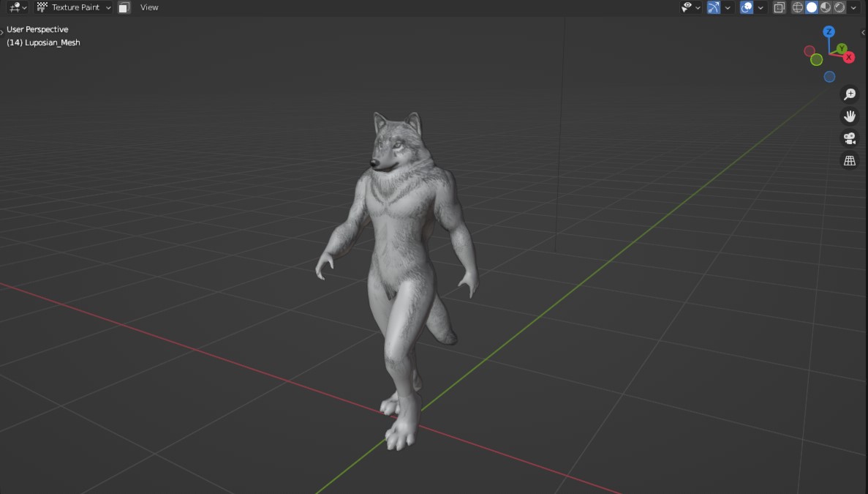This screenshot has height=494, width=868.
Task: Expand the gizmo options arrow
Action: pos(728,7)
